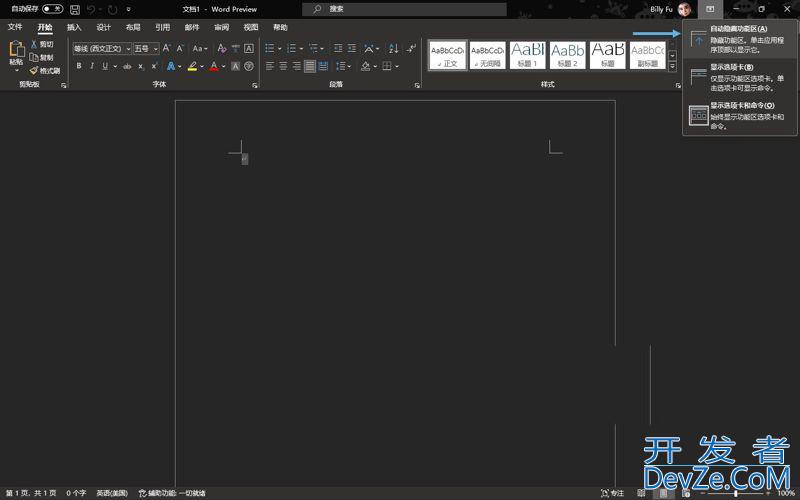Open the File (文件) tab
This screenshot has height=500, width=800.
tap(15, 27)
